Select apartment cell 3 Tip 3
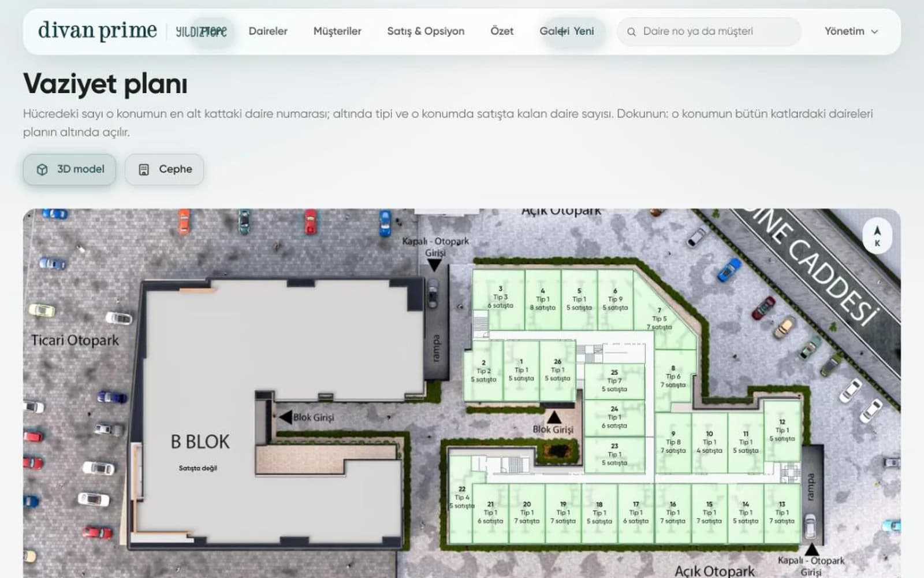 (x=500, y=299)
